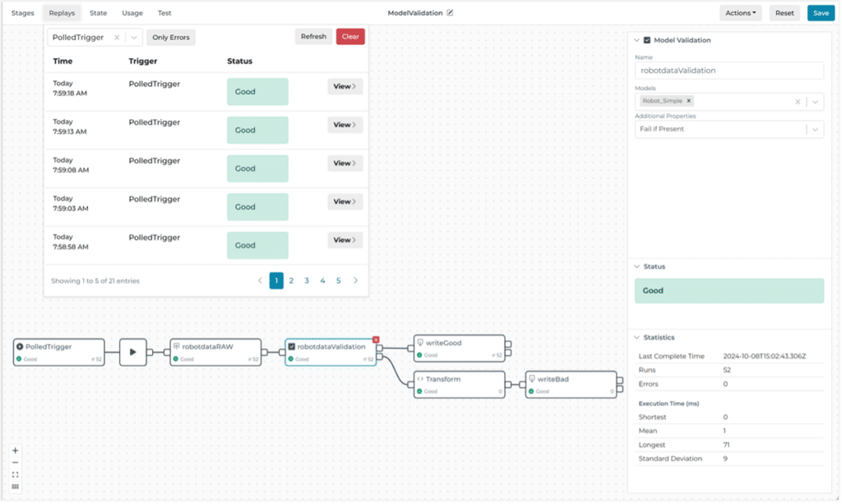
Task: Remove the Robot_Simple model tag
Action: click(x=689, y=101)
